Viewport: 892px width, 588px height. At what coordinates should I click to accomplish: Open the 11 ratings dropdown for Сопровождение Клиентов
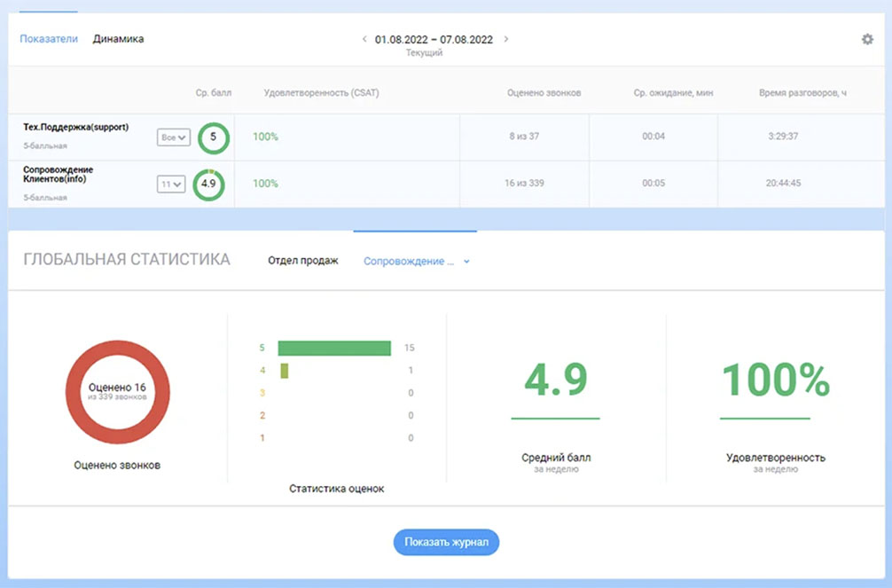point(170,184)
